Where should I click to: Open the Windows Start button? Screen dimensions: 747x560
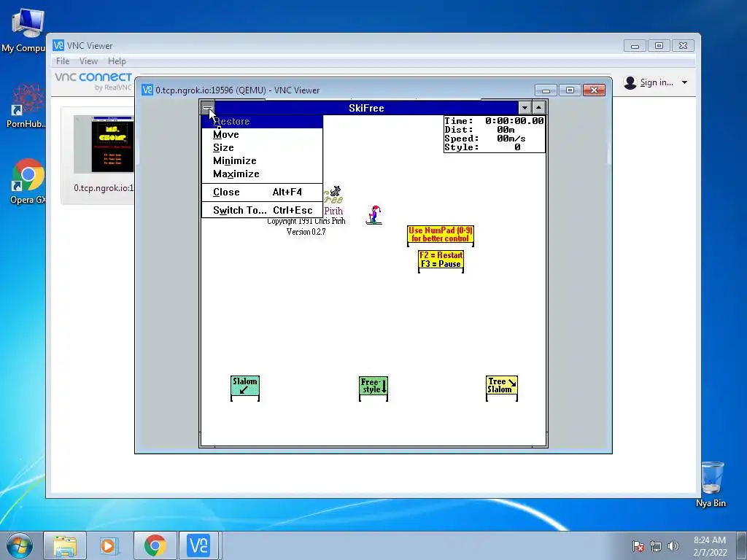20,545
